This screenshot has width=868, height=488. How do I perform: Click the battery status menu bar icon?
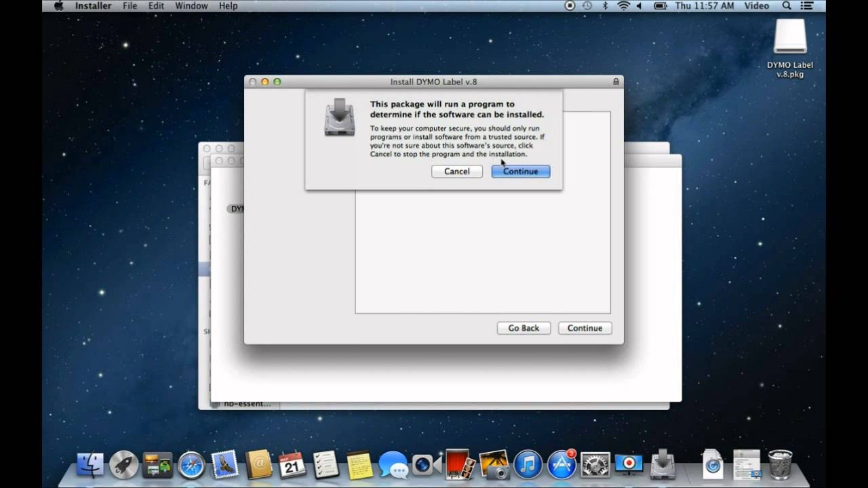coord(660,6)
